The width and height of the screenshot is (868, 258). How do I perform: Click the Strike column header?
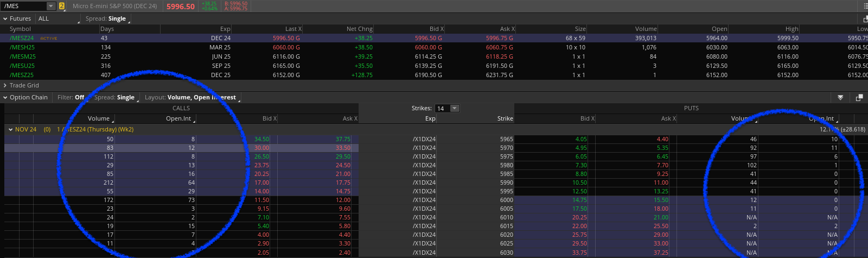click(505, 118)
